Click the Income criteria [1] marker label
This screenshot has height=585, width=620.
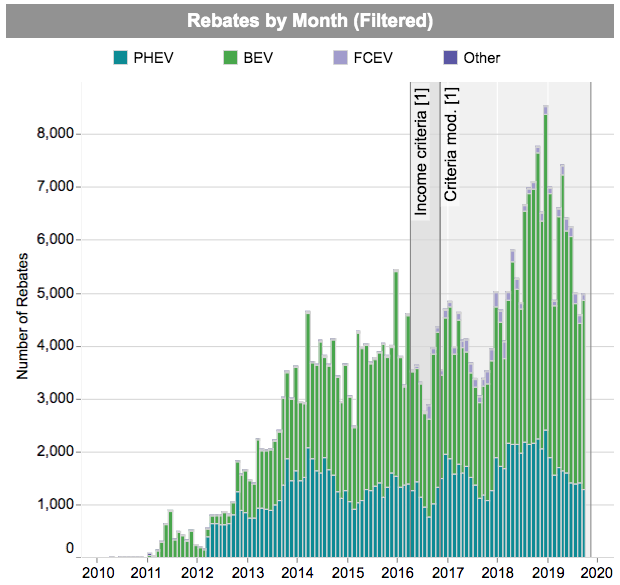(420, 152)
